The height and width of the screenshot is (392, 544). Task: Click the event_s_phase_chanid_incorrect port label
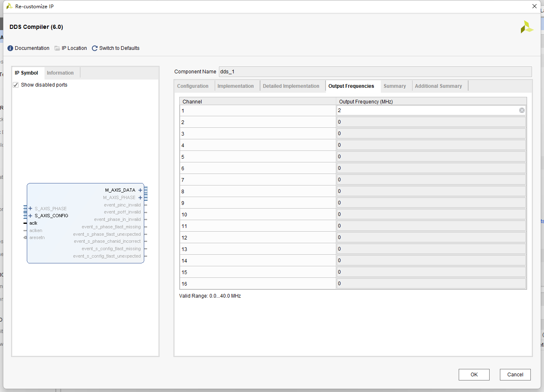tap(107, 241)
